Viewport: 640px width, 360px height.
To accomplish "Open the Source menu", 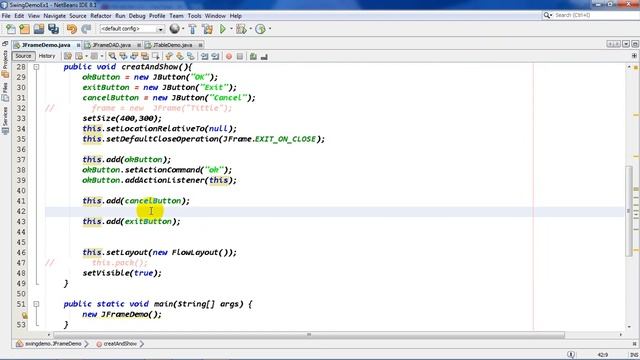I will (x=78, y=16).
